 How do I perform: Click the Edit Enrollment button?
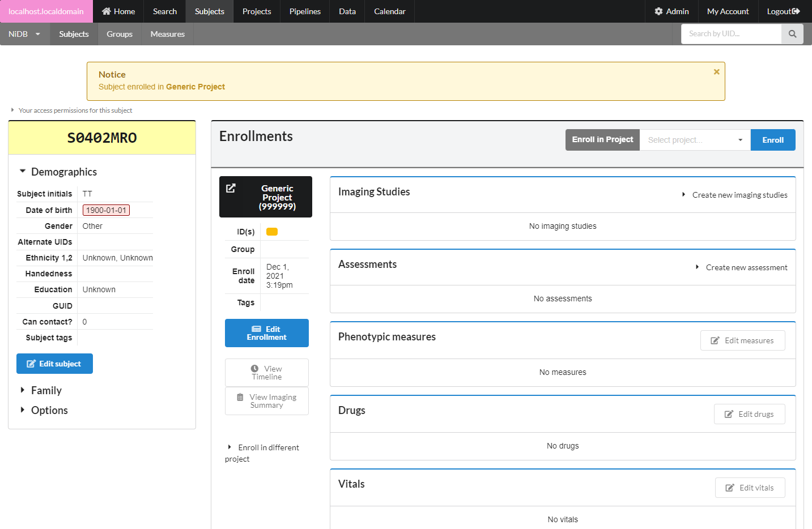click(266, 333)
